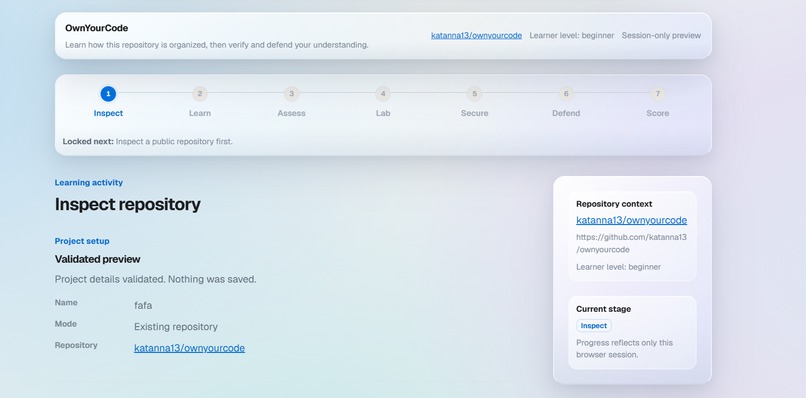Select the Inspect step label
806x398 pixels.
pyautogui.click(x=108, y=113)
